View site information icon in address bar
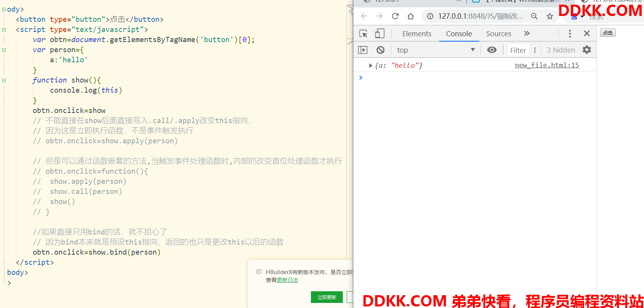Screen dimensions: 644x308 coord(430,16)
